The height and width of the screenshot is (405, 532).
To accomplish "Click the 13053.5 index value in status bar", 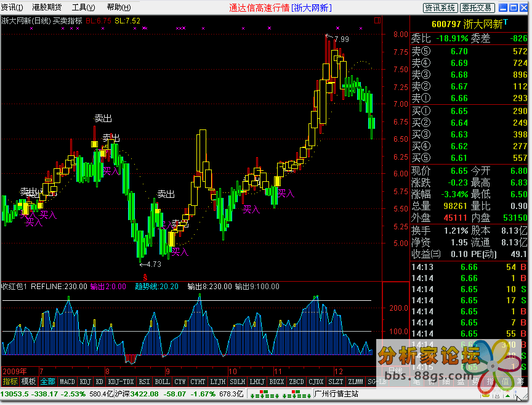I will [x=14, y=394].
